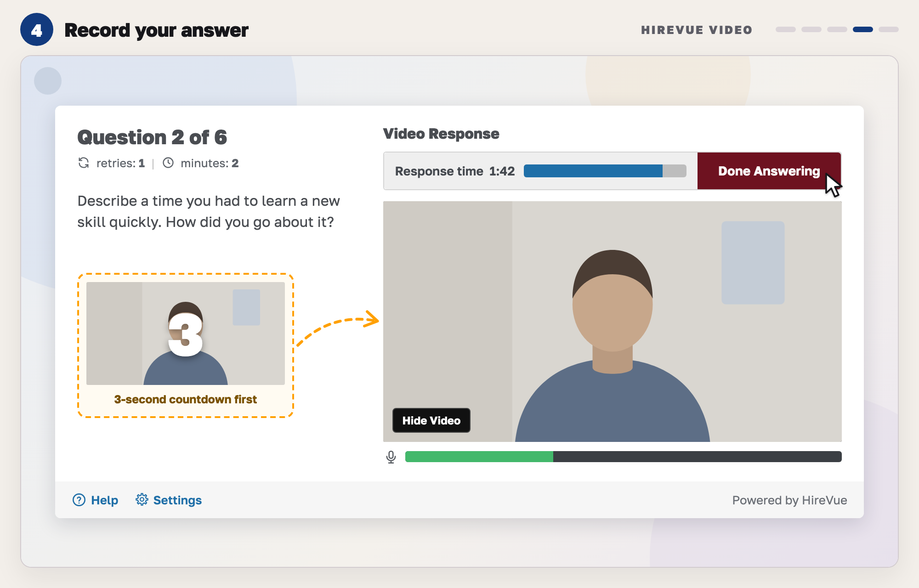Click the 'Video Response' heading
The image size is (919, 588).
[441, 134]
